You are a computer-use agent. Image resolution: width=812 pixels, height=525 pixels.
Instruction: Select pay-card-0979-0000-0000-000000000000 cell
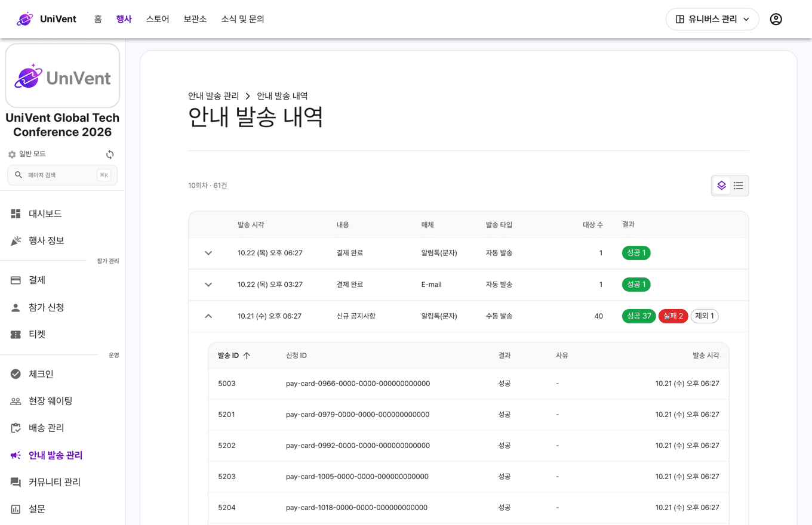point(358,415)
